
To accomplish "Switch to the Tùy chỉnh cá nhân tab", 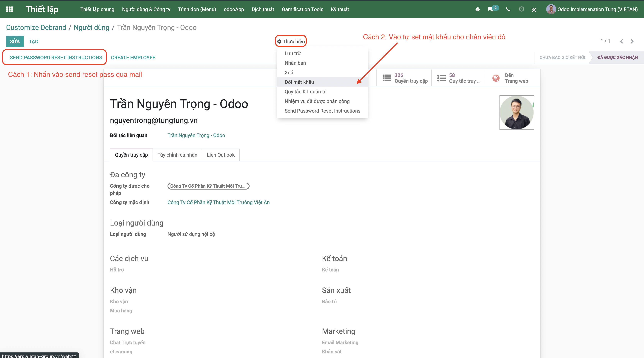I will [177, 155].
